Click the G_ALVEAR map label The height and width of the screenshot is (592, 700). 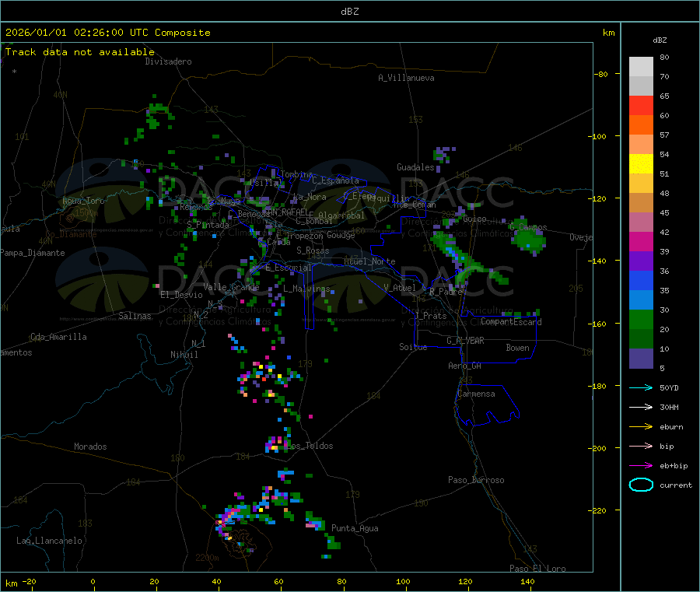coord(465,341)
